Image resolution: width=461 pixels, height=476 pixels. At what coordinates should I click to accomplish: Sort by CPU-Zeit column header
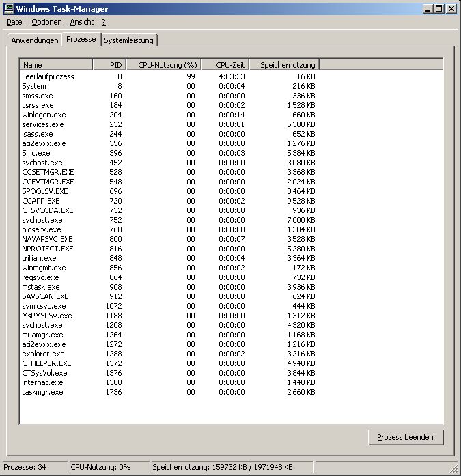(225, 65)
